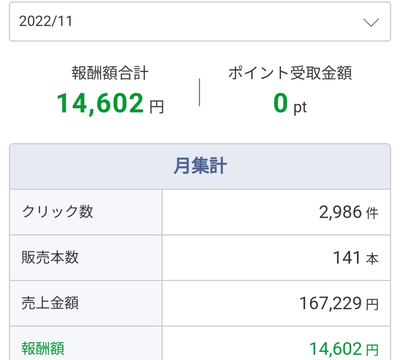Click the 2,986 件 value

(349, 212)
